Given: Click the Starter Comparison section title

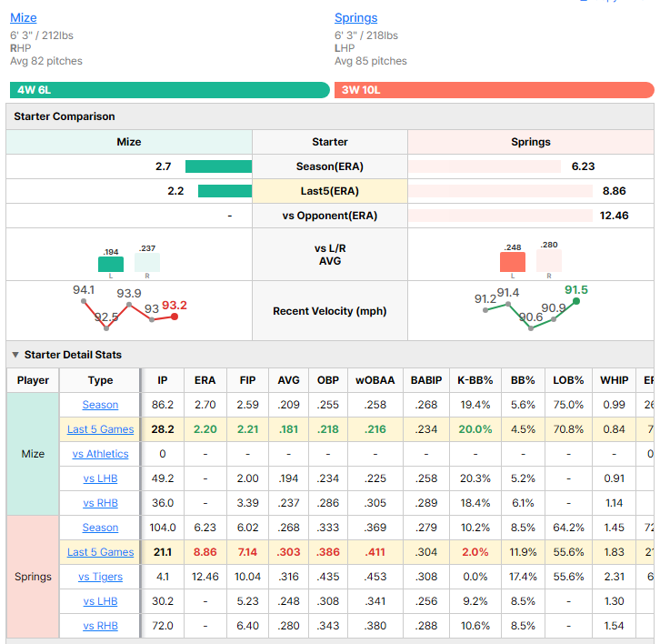Looking at the screenshot, I should click(x=65, y=116).
